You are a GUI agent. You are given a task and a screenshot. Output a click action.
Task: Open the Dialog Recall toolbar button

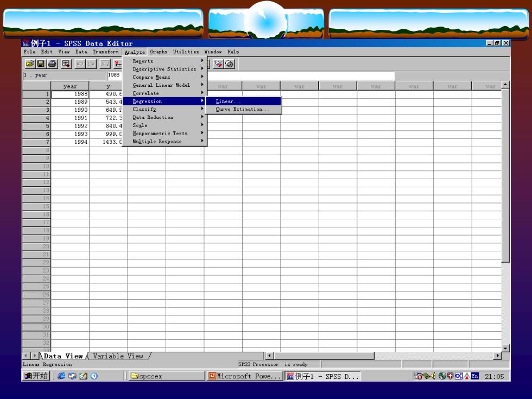[x=66, y=64]
